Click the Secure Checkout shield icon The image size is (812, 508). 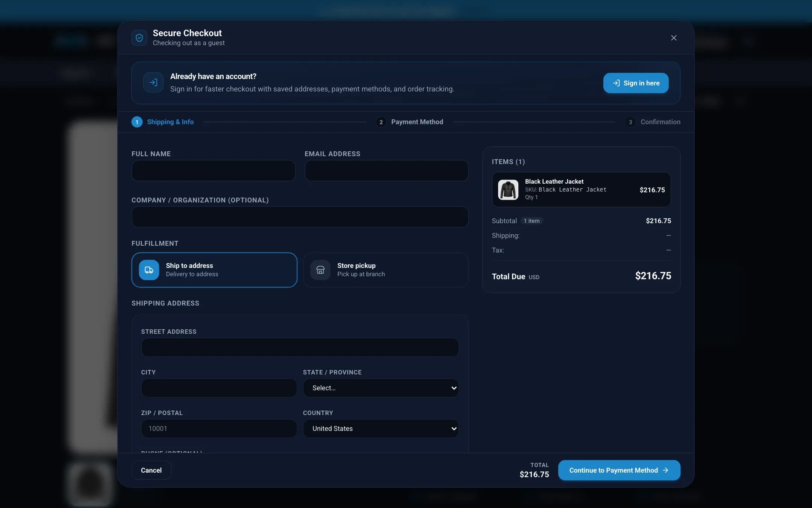point(139,38)
